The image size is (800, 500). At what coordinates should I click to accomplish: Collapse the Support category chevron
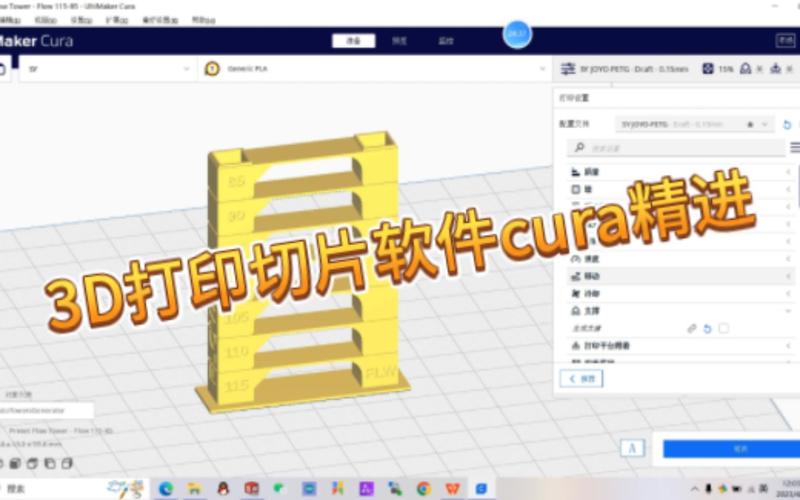pos(788,311)
